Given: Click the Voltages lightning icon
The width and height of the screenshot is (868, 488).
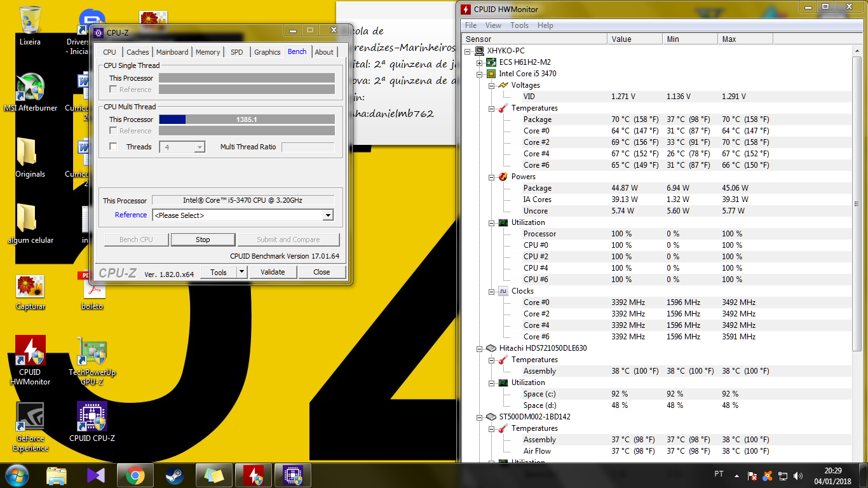Looking at the screenshot, I should pos(503,85).
